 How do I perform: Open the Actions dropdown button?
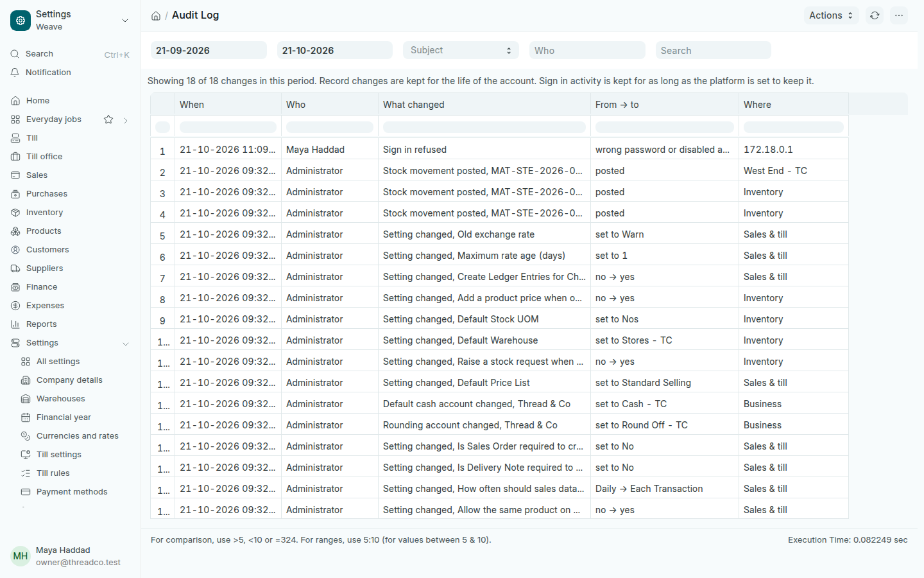pyautogui.click(x=831, y=15)
